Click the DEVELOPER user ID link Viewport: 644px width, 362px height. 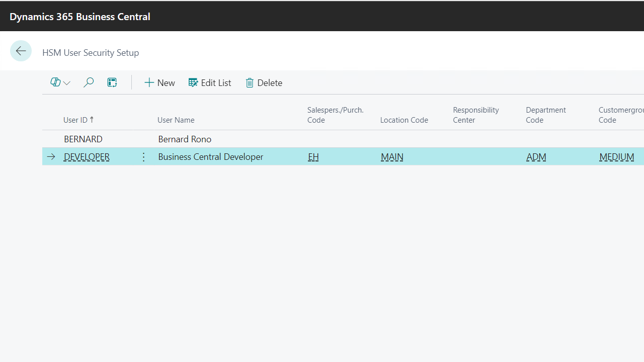pyautogui.click(x=86, y=156)
